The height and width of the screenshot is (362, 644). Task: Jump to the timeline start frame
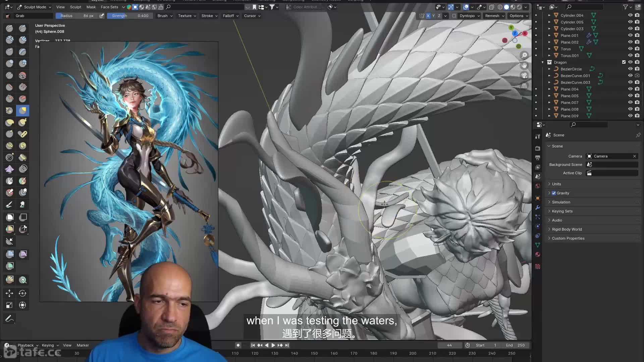point(253,345)
